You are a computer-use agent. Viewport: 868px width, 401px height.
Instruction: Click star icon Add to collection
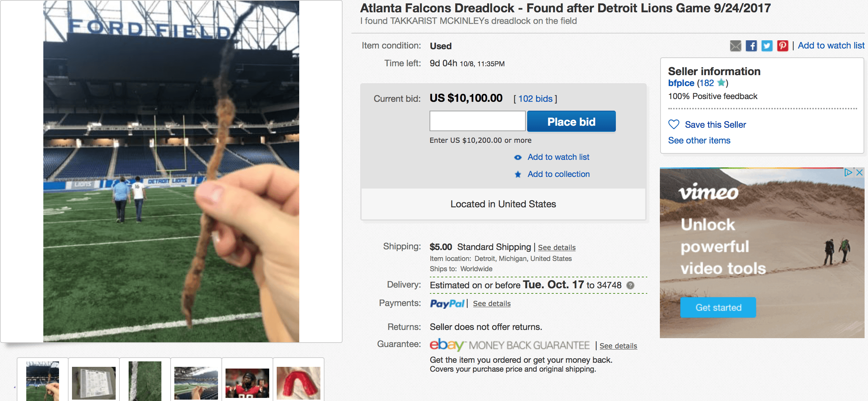pos(518,175)
